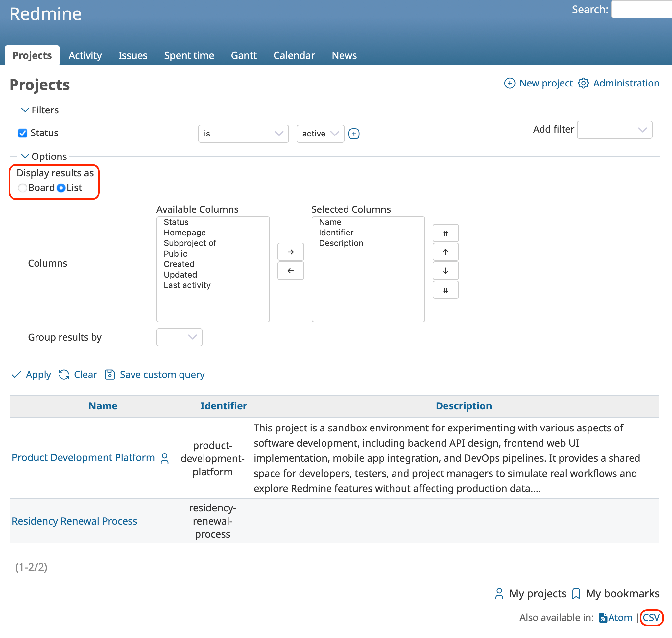This screenshot has width=672, height=638.
Task: Clear the filter settings
Action: click(85, 375)
